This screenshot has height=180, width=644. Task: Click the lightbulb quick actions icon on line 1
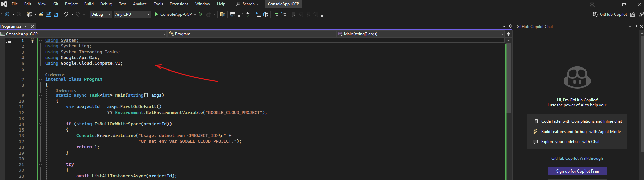[32, 40]
